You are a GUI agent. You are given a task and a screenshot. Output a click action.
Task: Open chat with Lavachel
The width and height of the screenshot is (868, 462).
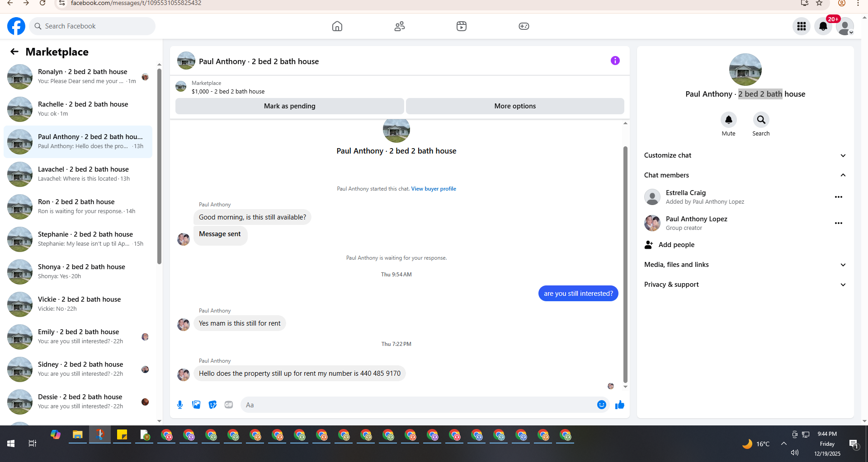pos(78,174)
